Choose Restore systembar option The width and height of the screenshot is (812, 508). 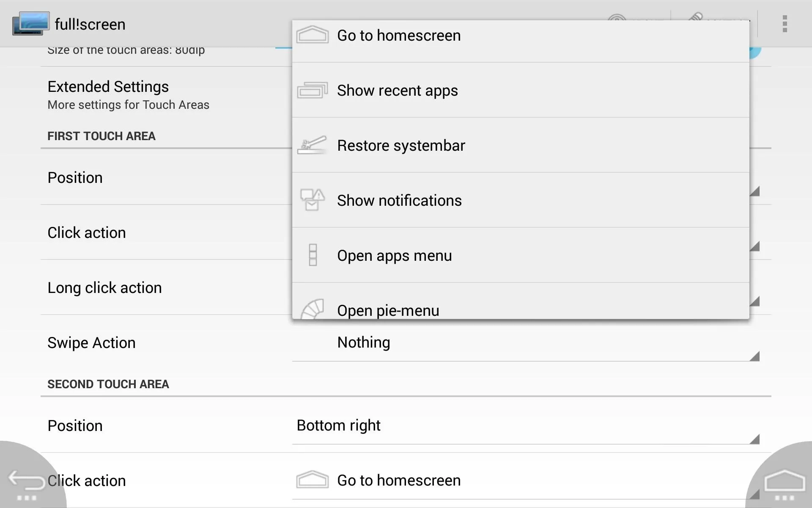[521, 145]
